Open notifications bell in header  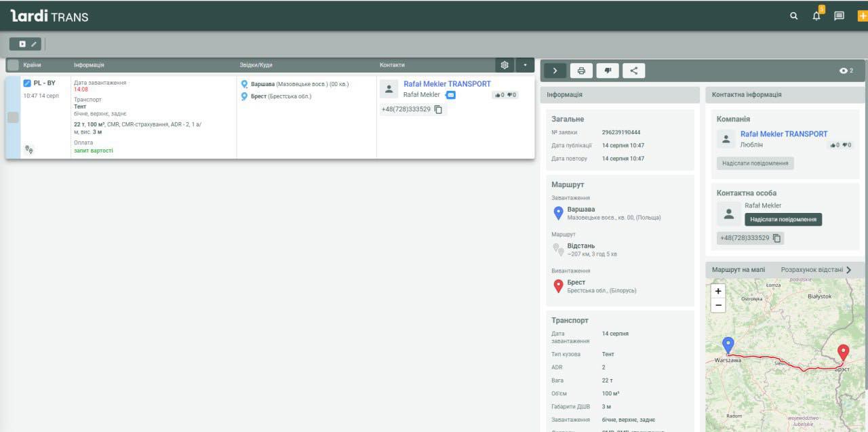(x=816, y=16)
